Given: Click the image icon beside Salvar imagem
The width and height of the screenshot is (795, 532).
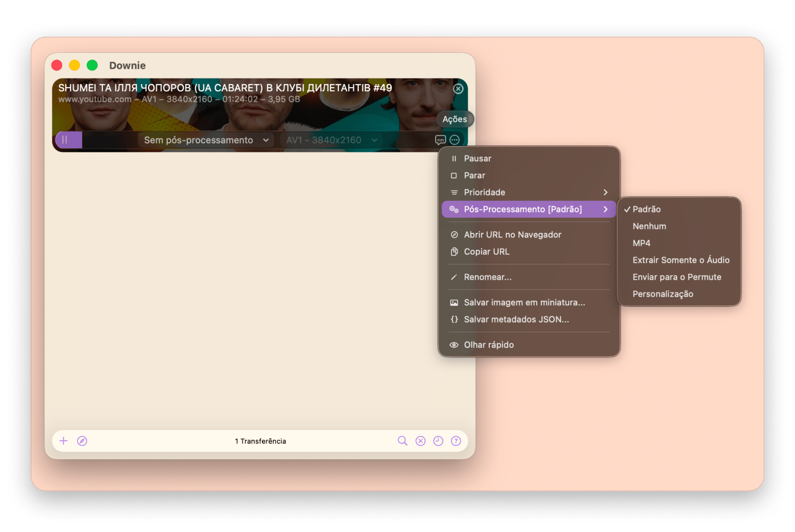Looking at the screenshot, I should 454,303.
